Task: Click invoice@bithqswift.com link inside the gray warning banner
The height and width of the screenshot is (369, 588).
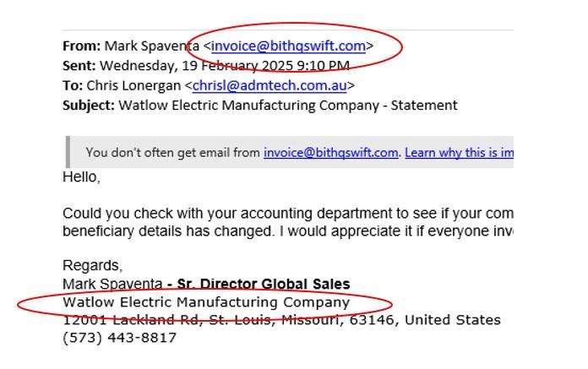Action: (x=331, y=153)
